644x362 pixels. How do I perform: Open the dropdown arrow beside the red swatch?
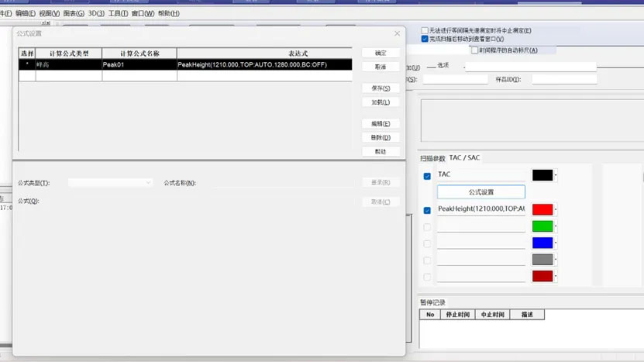tap(556, 209)
